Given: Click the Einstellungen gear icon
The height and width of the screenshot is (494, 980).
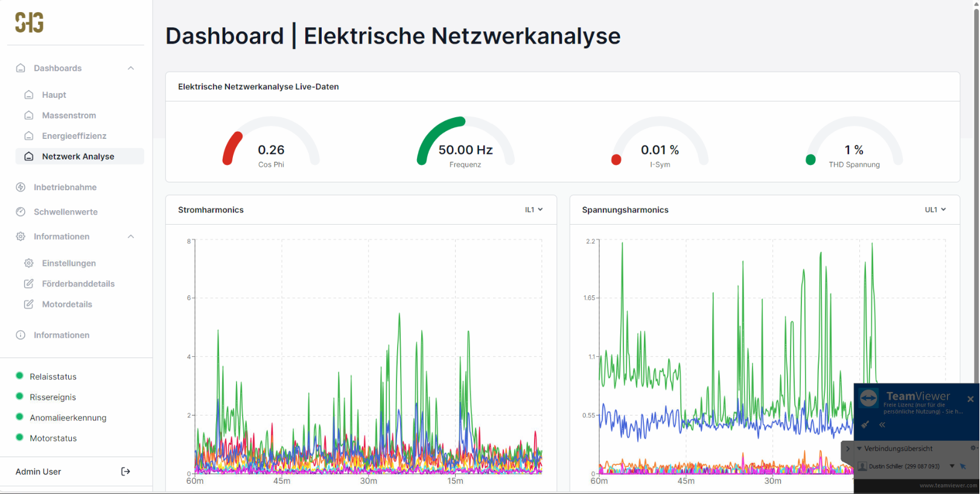Looking at the screenshot, I should click(x=28, y=263).
